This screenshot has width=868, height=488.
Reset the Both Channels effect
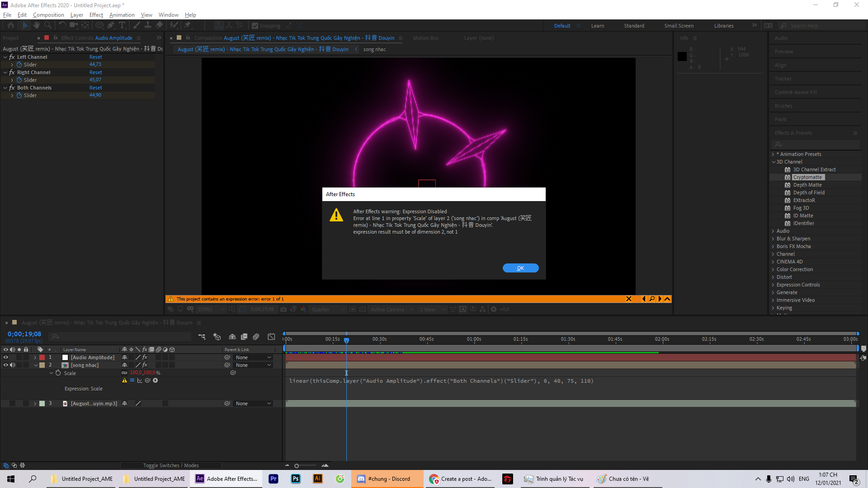point(95,87)
